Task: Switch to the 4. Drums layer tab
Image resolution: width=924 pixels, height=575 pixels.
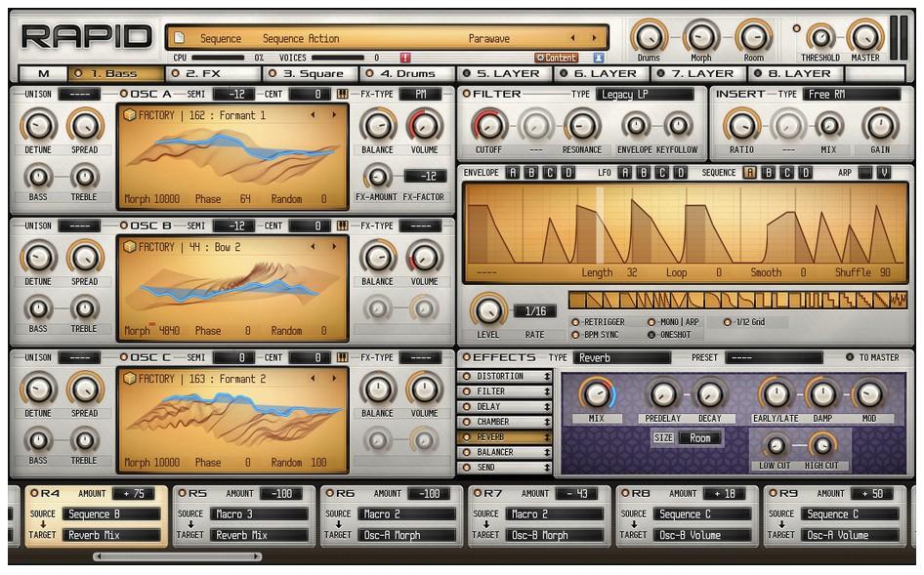Action: tap(405, 73)
